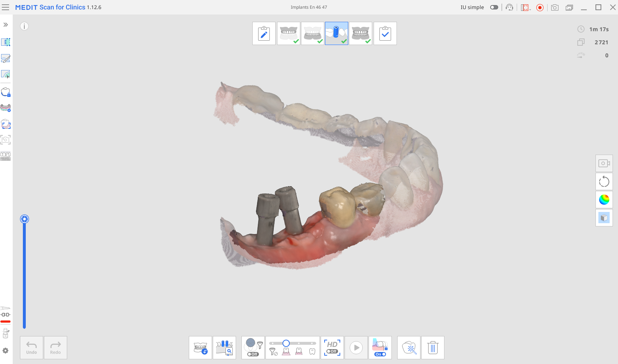Open the screen capture area dropdown
The height and width of the screenshot is (364, 618).
tap(526, 7)
